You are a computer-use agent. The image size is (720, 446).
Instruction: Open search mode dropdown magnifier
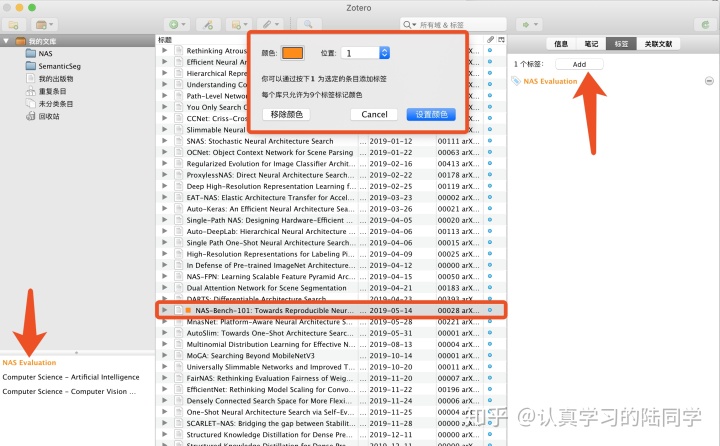tap(409, 25)
